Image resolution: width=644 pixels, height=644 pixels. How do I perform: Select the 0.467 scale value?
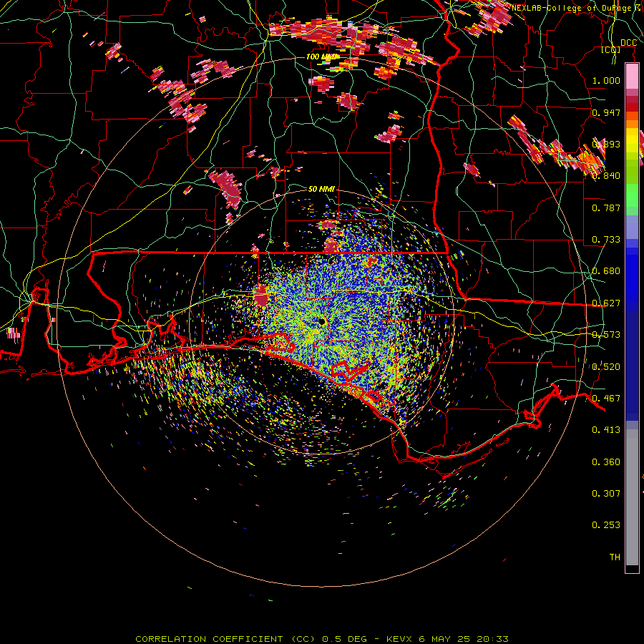pyautogui.click(x=606, y=399)
